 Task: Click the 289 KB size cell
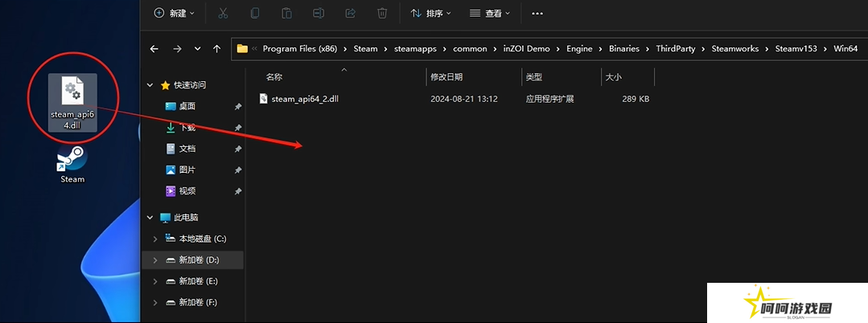click(x=636, y=99)
